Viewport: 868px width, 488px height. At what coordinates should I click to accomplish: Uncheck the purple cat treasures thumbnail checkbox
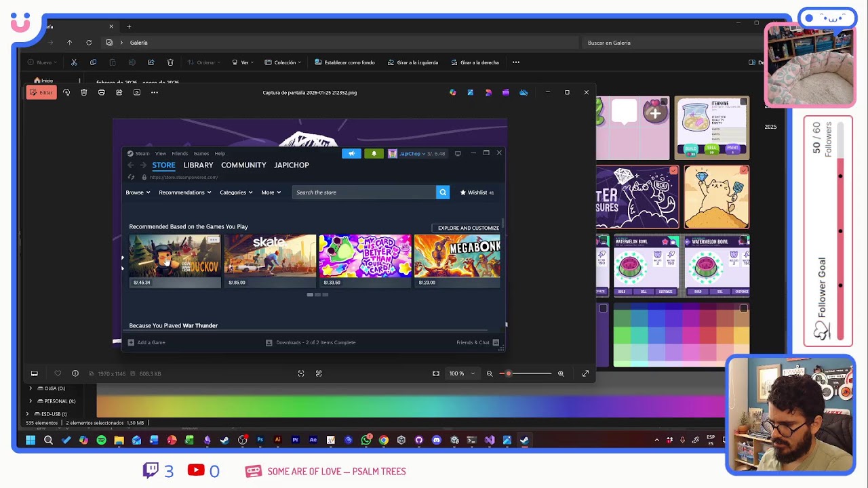point(673,170)
